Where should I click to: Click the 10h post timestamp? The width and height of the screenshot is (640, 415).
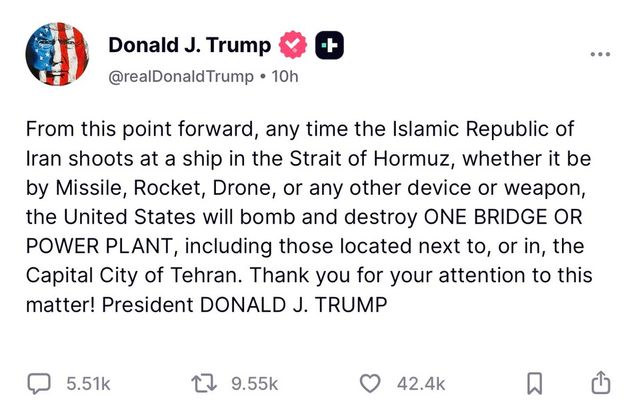click(285, 76)
